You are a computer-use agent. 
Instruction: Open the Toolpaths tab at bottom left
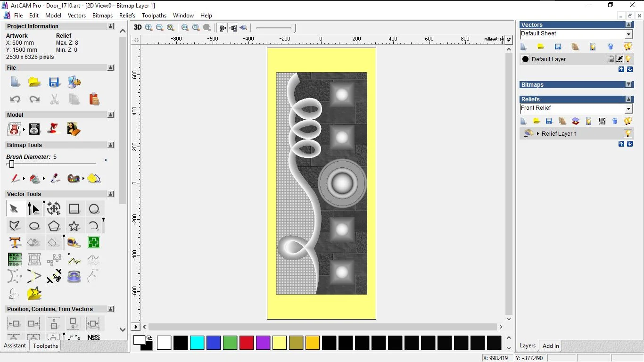pyautogui.click(x=45, y=346)
